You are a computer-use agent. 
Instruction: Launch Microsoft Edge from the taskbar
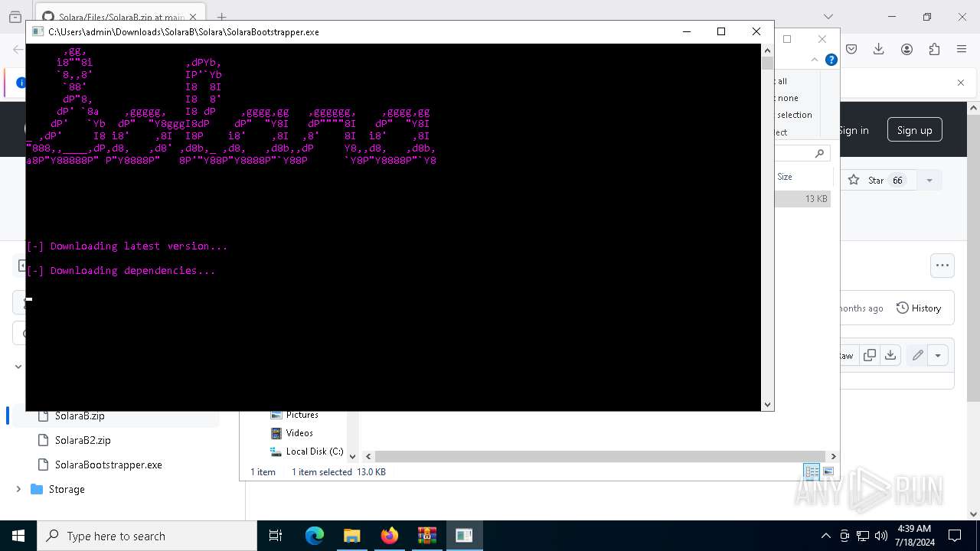315,536
